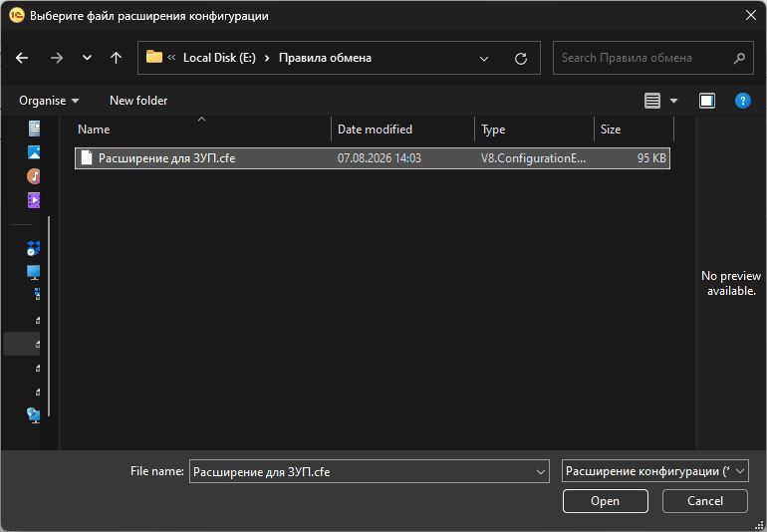Click Правила обмена breadcrumb segment
The image size is (767, 532).
coord(325,58)
